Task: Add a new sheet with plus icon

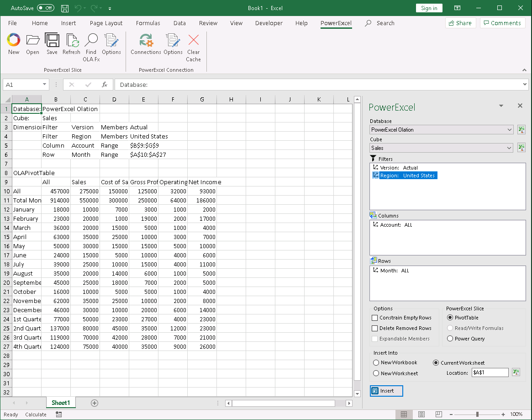Action: coord(95,403)
